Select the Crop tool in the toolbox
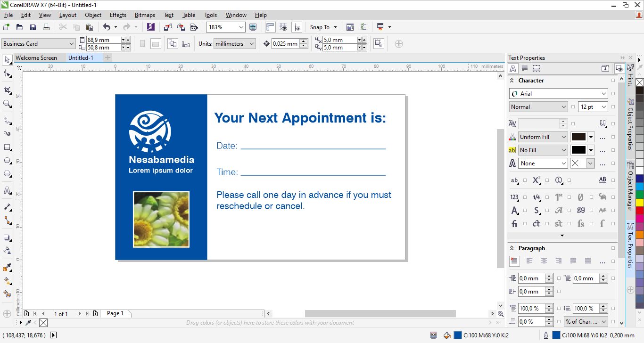This screenshot has width=644, height=343. point(7,90)
